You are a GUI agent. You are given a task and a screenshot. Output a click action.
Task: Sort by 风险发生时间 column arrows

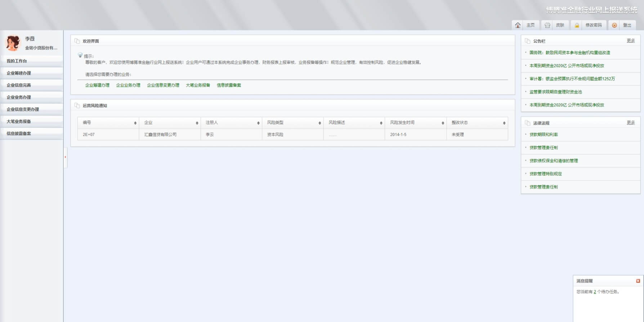pos(443,123)
